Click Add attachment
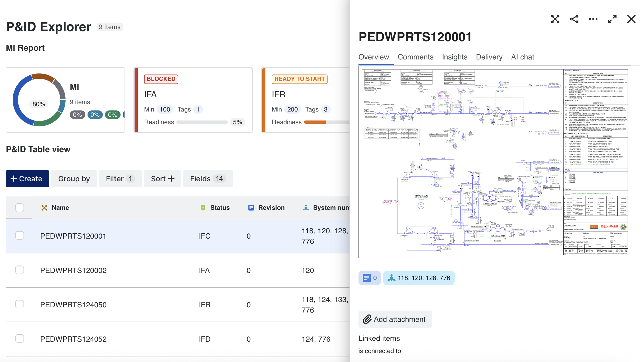 coord(395,319)
